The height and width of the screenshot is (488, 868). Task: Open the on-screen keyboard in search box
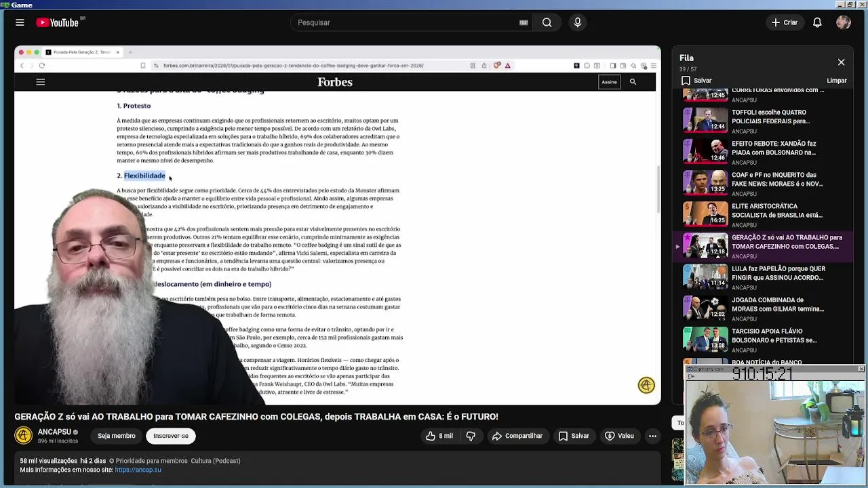tap(524, 22)
